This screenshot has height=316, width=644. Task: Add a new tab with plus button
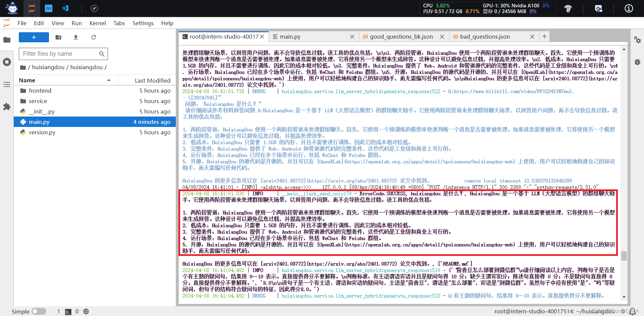click(544, 36)
